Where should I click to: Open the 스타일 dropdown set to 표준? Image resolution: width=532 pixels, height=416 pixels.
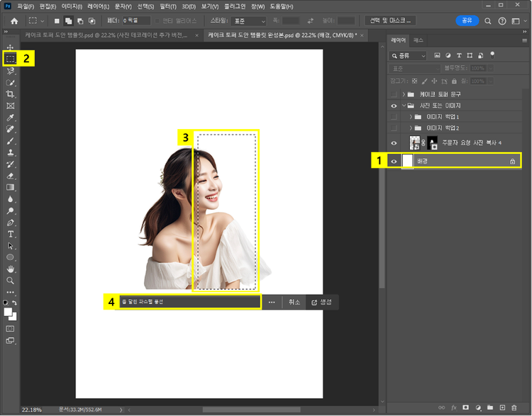[248, 21]
